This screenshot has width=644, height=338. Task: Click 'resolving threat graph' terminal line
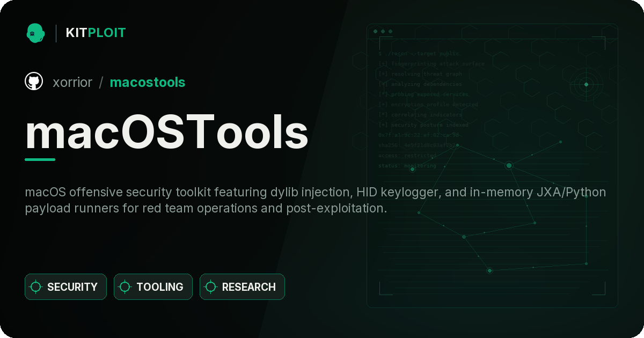[420, 74]
